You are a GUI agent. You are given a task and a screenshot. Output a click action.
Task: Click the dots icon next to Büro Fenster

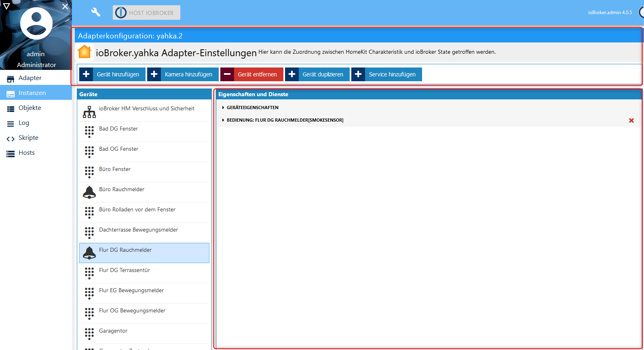tap(89, 172)
